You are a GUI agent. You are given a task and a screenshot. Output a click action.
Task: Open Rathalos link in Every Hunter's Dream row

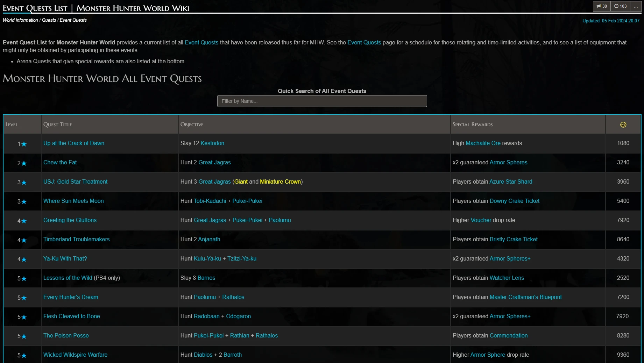pyautogui.click(x=233, y=297)
